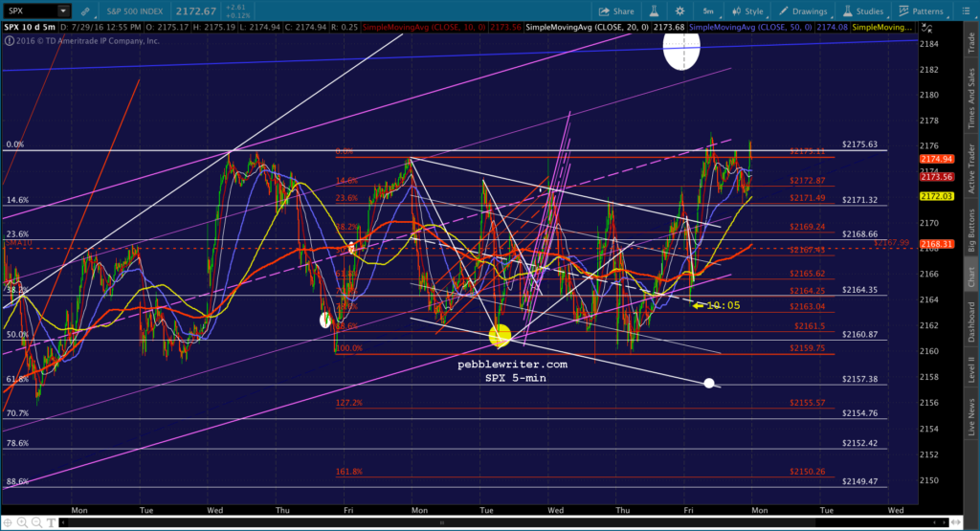This screenshot has width=980, height=531.
Task: Click the scrollbar right arrow at far end
Action: pos(944,522)
